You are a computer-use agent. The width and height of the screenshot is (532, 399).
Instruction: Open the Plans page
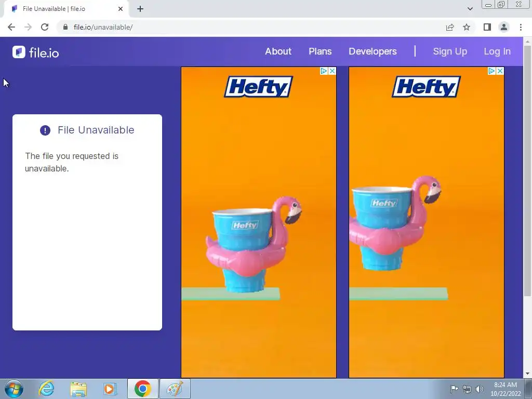320,51
